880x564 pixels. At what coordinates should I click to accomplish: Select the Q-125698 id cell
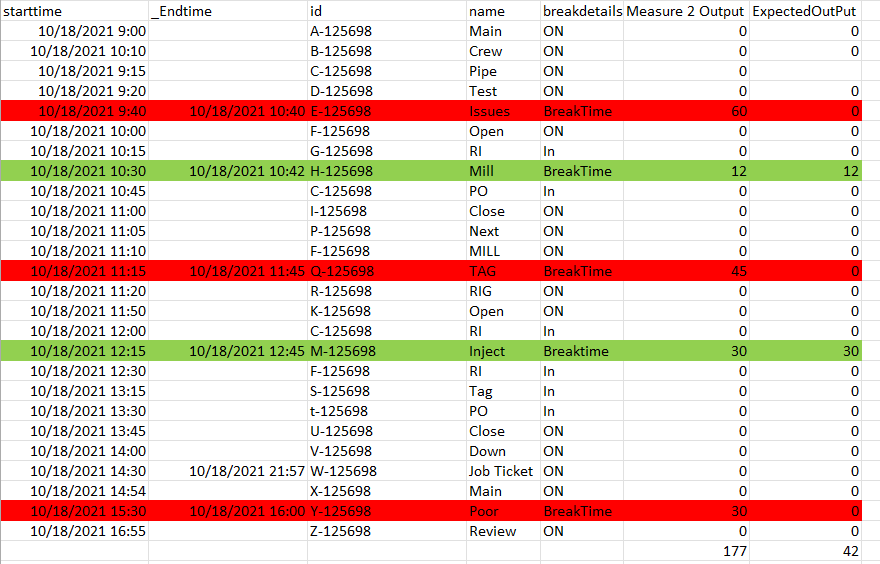[x=387, y=271]
